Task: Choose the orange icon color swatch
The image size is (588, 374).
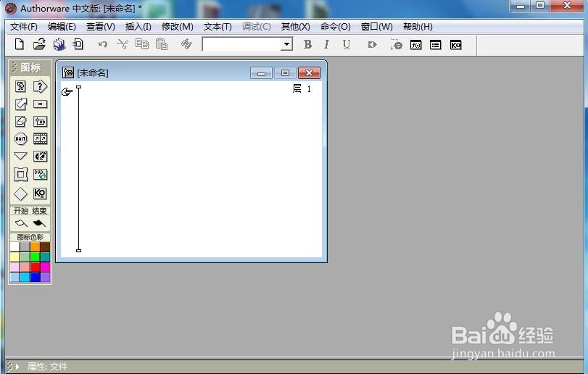Action: [35, 246]
